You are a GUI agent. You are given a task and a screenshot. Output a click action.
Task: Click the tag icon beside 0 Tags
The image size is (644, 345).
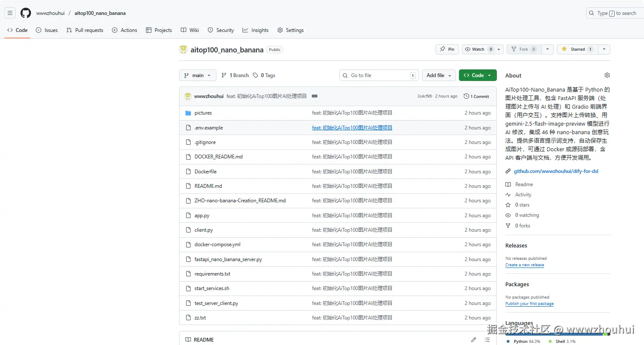click(256, 75)
